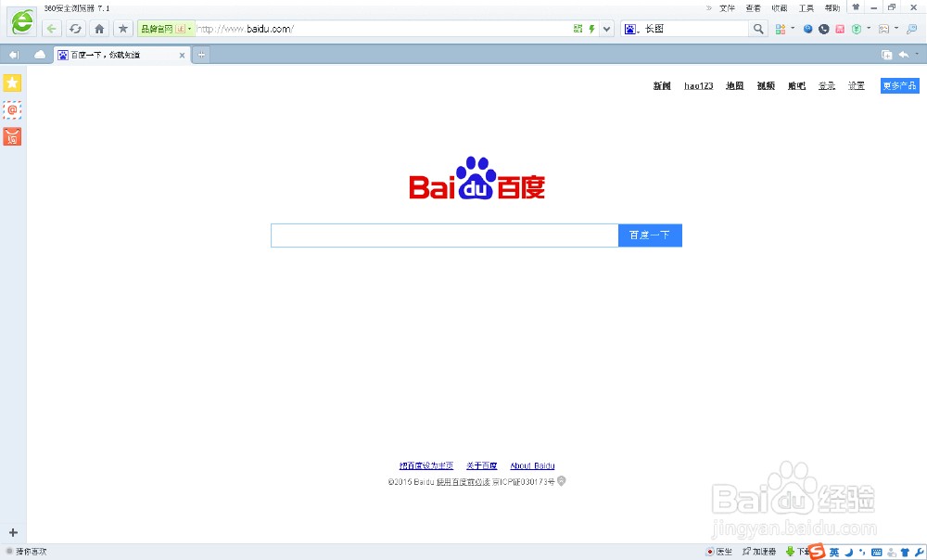The height and width of the screenshot is (560, 927).
Task: Bookmark this page with the star button
Action: click(123, 29)
